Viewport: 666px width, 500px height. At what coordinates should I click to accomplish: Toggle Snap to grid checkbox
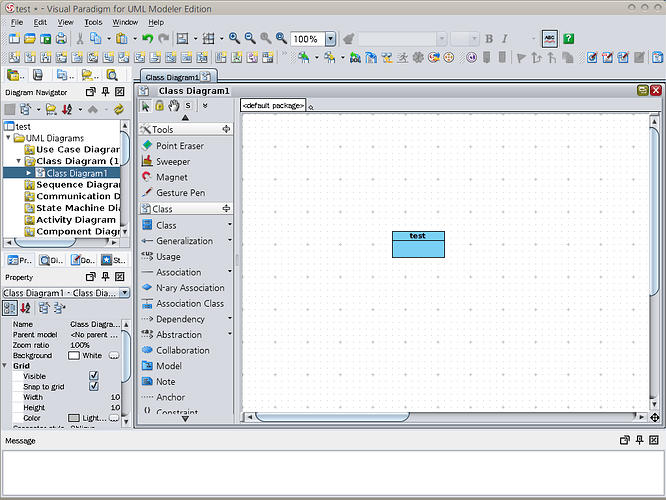[x=94, y=386]
